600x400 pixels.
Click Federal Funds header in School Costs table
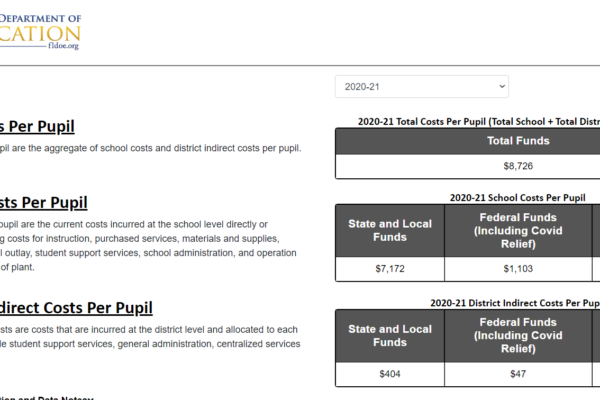pos(518,230)
